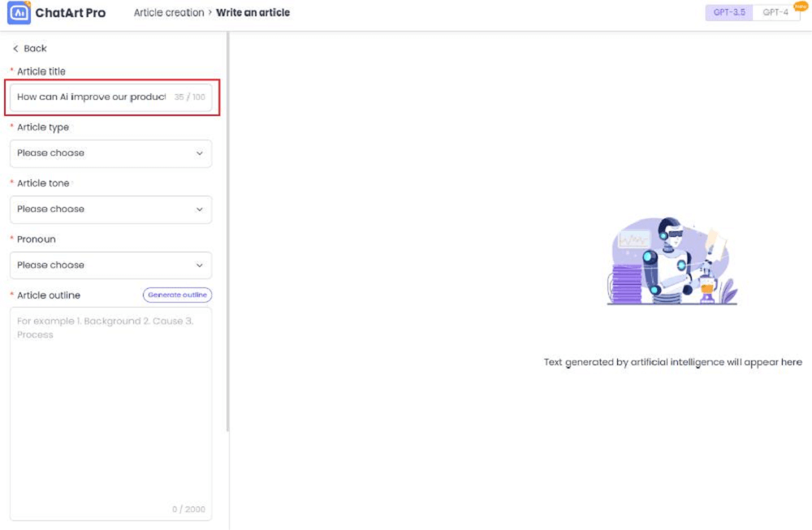Image resolution: width=812 pixels, height=530 pixels.
Task: Click the Article title input field
Action: [x=110, y=97]
